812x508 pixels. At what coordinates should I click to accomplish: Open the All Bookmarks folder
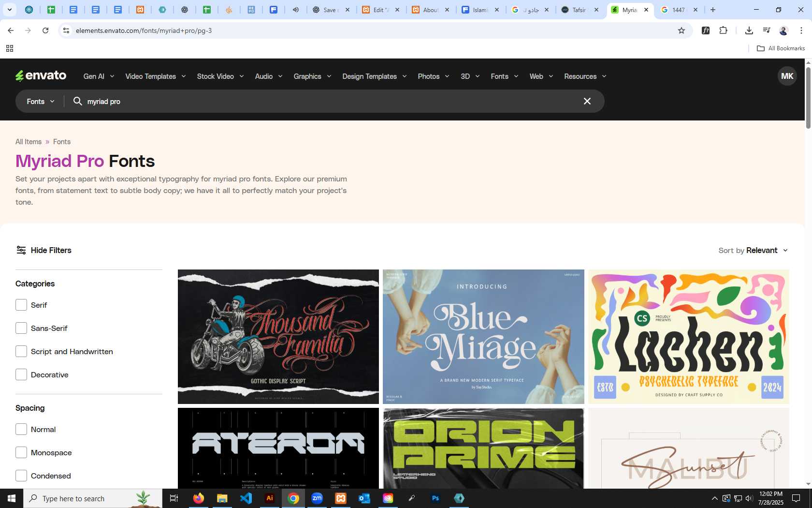coord(781,48)
